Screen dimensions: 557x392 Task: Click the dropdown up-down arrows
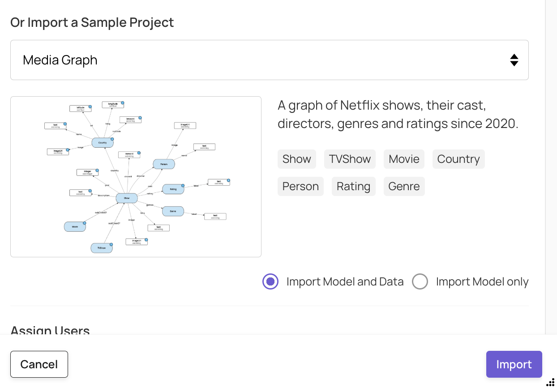[x=514, y=60]
